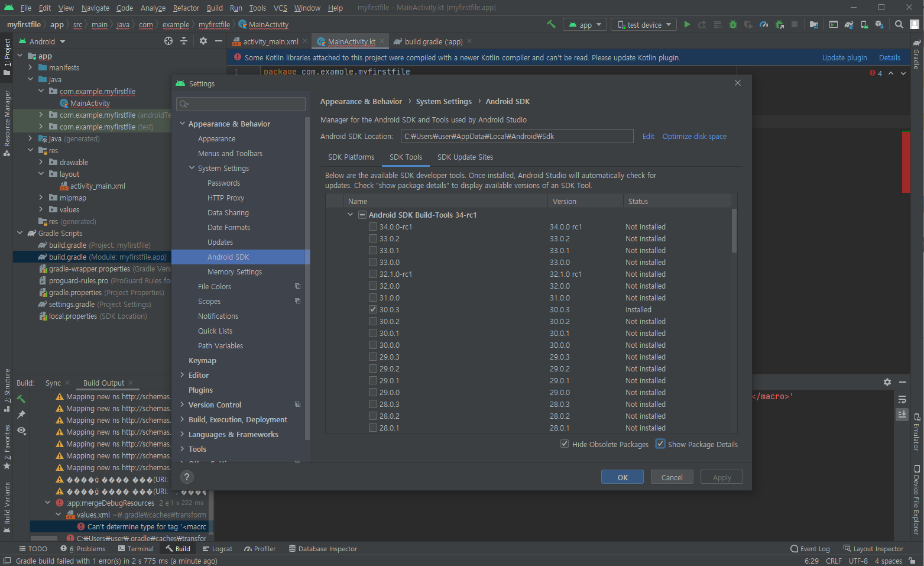Click the build hammer icon in Build panel

[x=21, y=399]
